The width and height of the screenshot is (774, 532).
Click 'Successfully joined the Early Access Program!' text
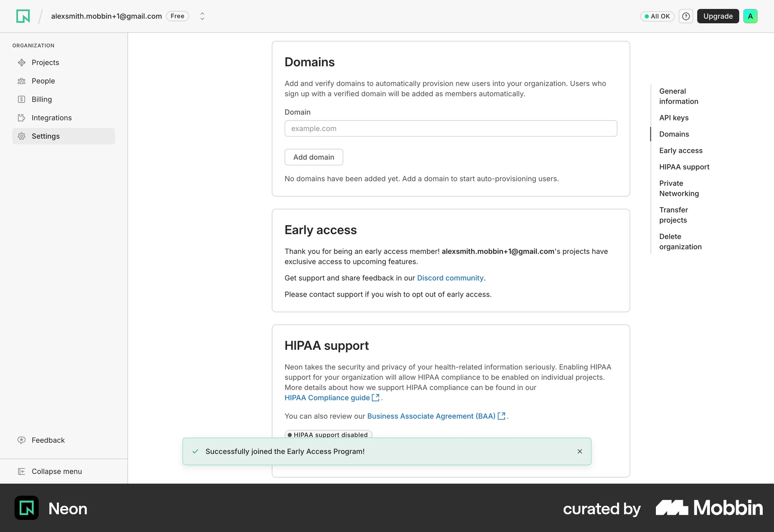(x=285, y=451)
